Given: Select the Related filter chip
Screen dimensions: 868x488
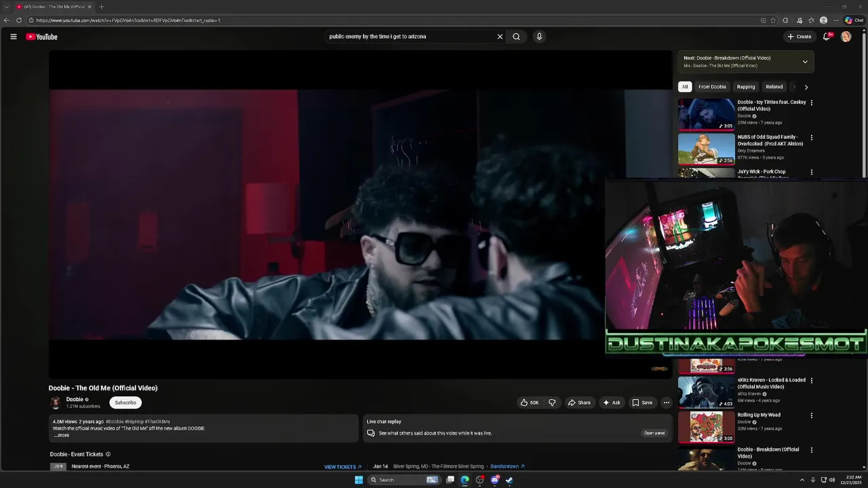Looking at the screenshot, I should pyautogui.click(x=774, y=87).
